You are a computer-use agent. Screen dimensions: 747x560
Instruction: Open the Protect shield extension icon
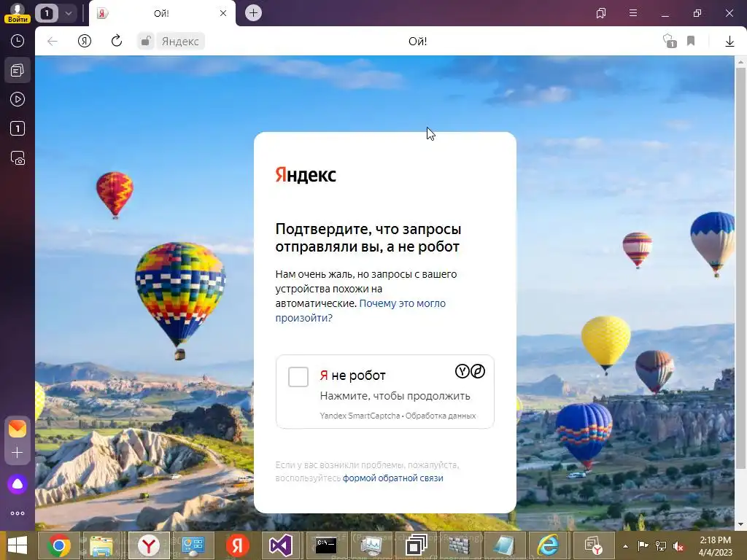[670, 41]
